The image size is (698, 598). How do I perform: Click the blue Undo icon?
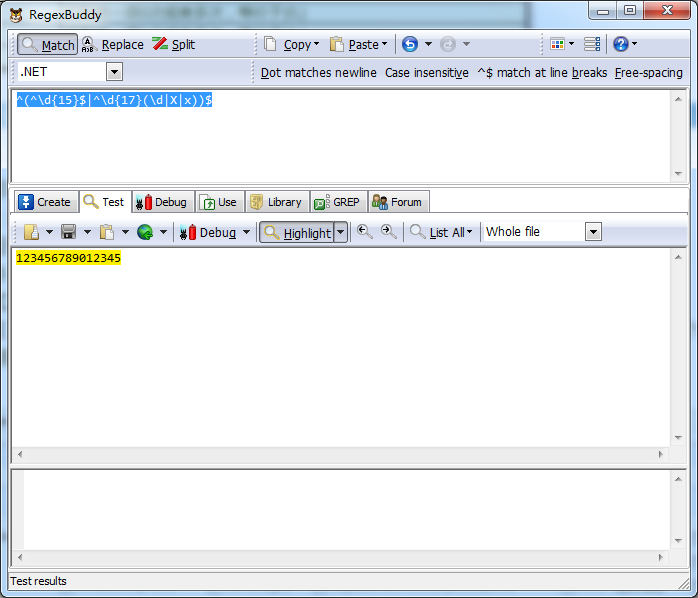pos(410,44)
